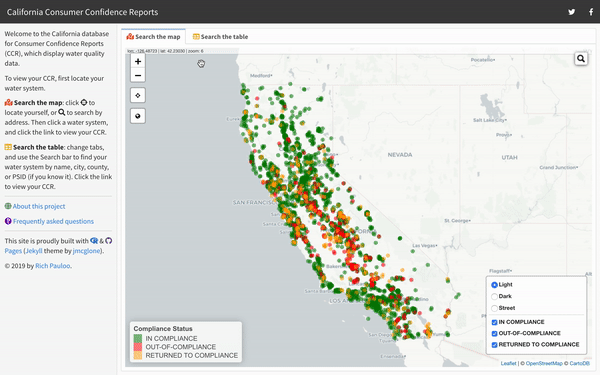
Task: Select the Light basemap radio option
Action: click(494, 285)
